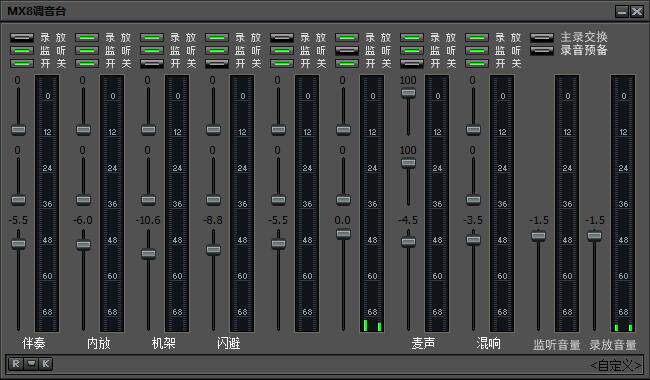650x380 pixels.
Task: Turn on 开关 for the 麦声 channel
Action: [412, 63]
